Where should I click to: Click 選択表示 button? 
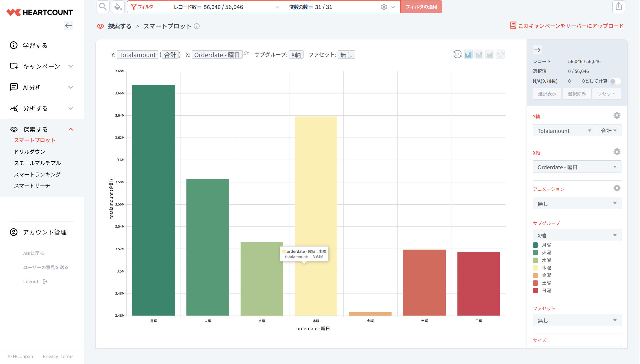point(547,94)
